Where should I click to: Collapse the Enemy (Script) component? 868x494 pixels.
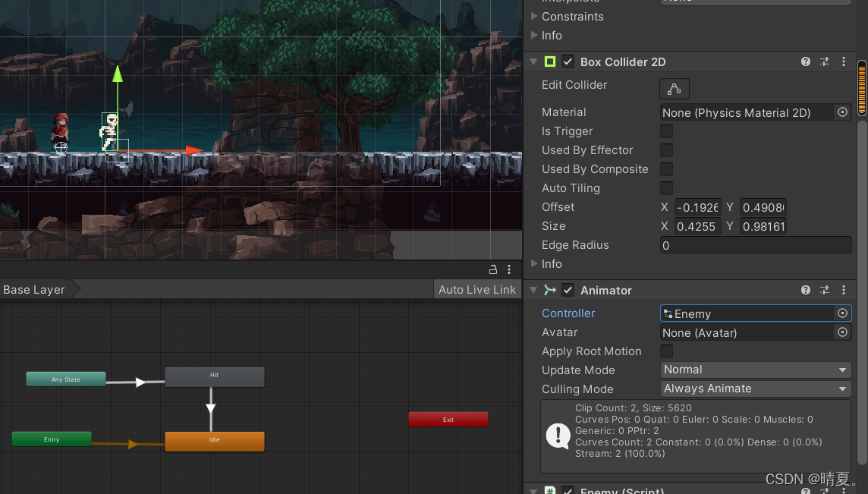coord(533,490)
